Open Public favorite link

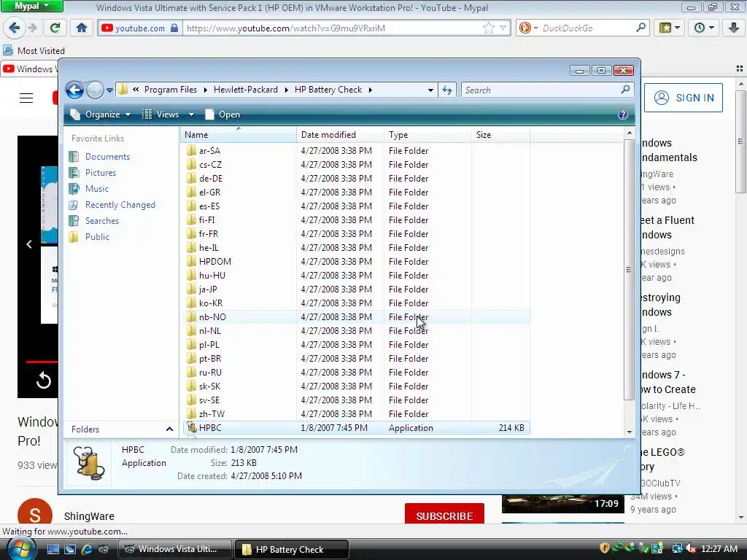(97, 237)
